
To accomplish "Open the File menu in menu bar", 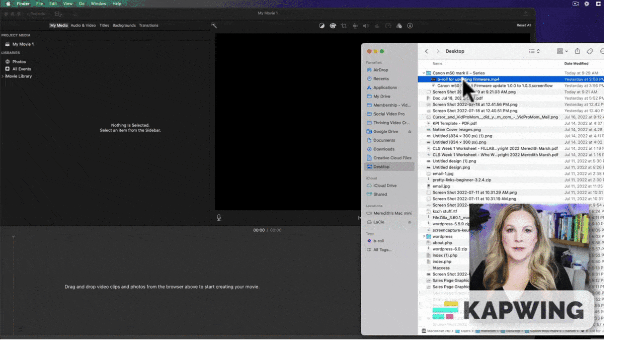I will (x=40, y=4).
